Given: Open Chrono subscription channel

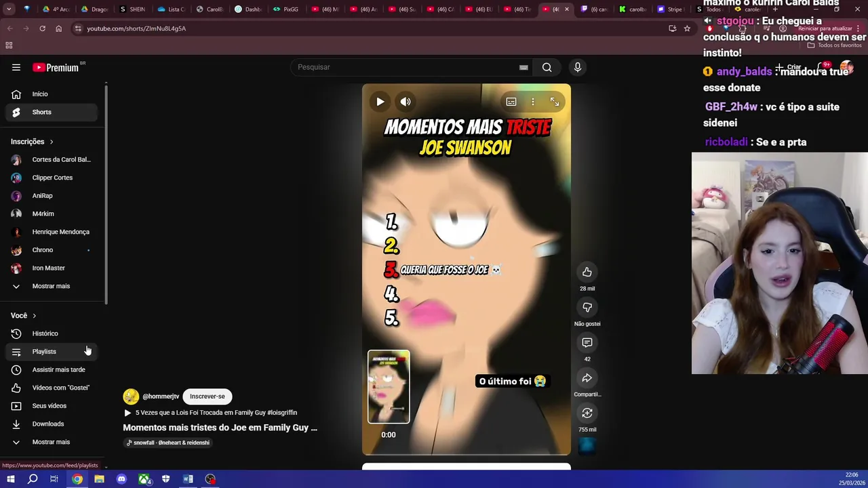Looking at the screenshot, I should [51, 250].
